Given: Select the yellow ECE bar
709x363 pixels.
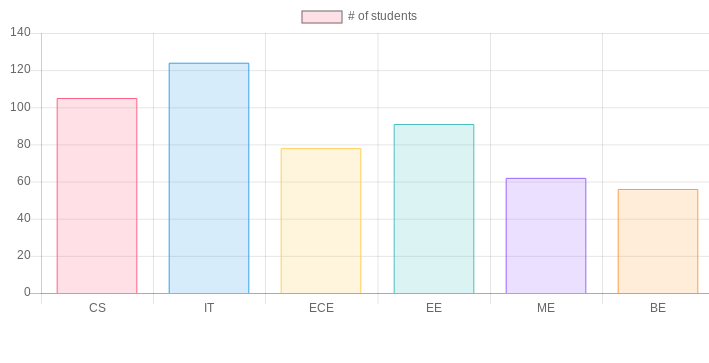Looking at the screenshot, I should click(321, 221).
